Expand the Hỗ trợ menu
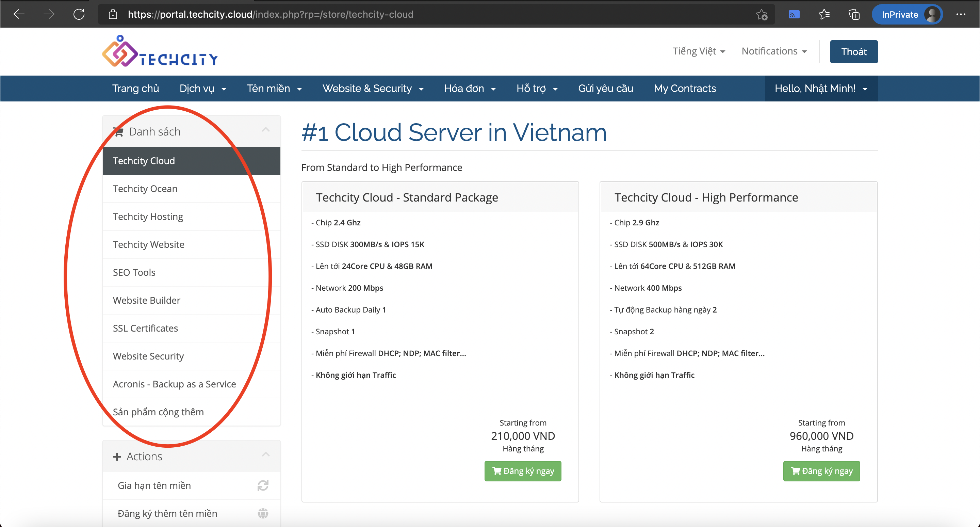980x527 pixels. (x=537, y=88)
